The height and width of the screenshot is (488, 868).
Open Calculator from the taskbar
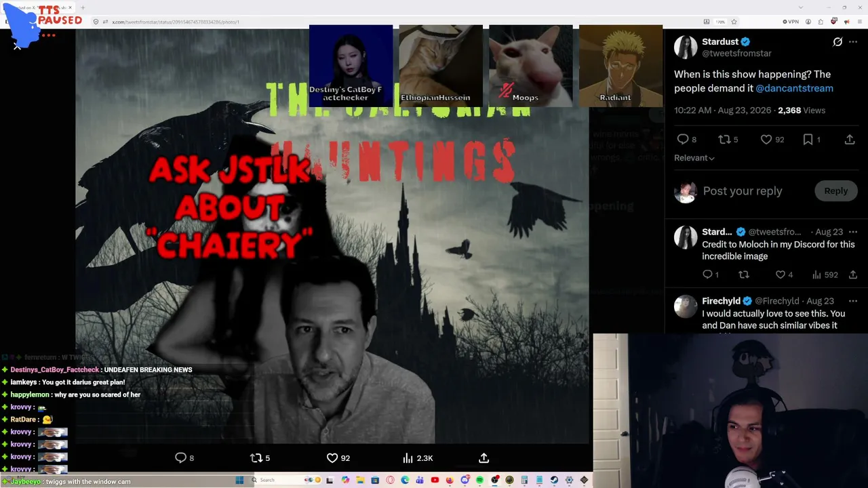[524, 480]
